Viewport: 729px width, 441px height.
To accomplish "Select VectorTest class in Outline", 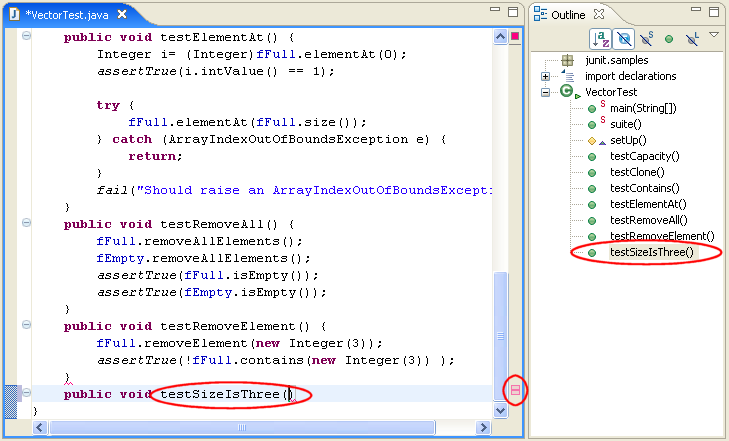I will 611,92.
